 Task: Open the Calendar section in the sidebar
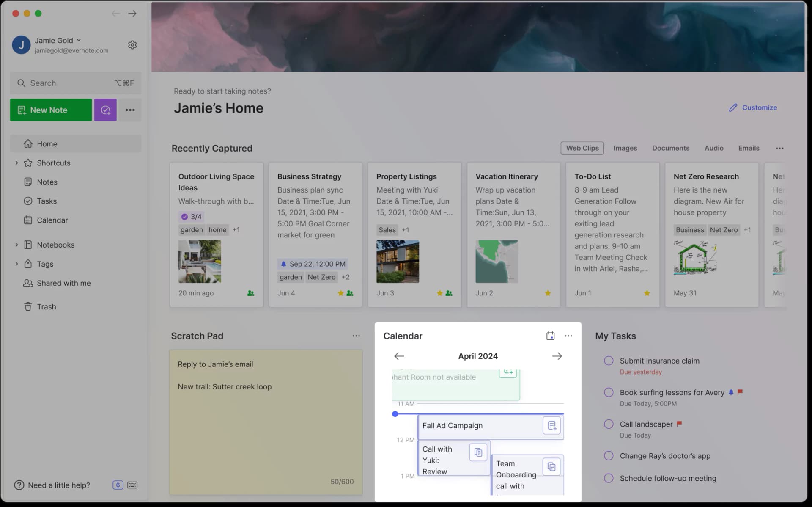[x=52, y=220]
